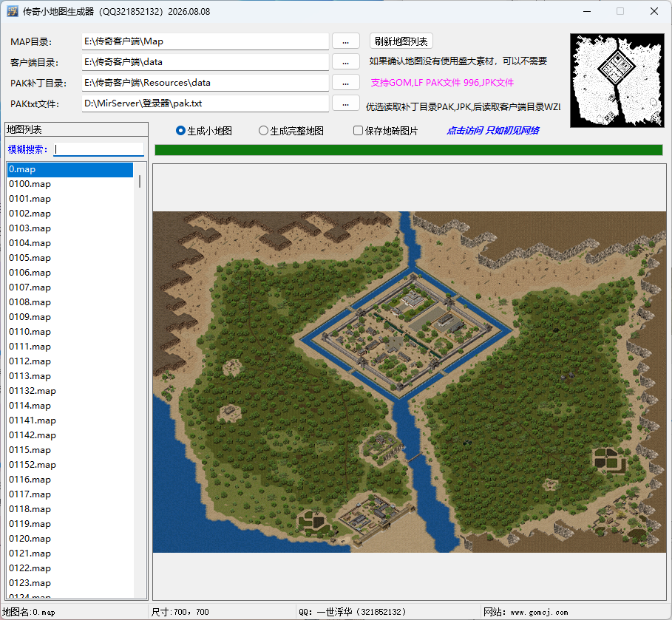Select 0113.map in the map list
Viewport: 672px width, 620px height.
click(x=70, y=376)
